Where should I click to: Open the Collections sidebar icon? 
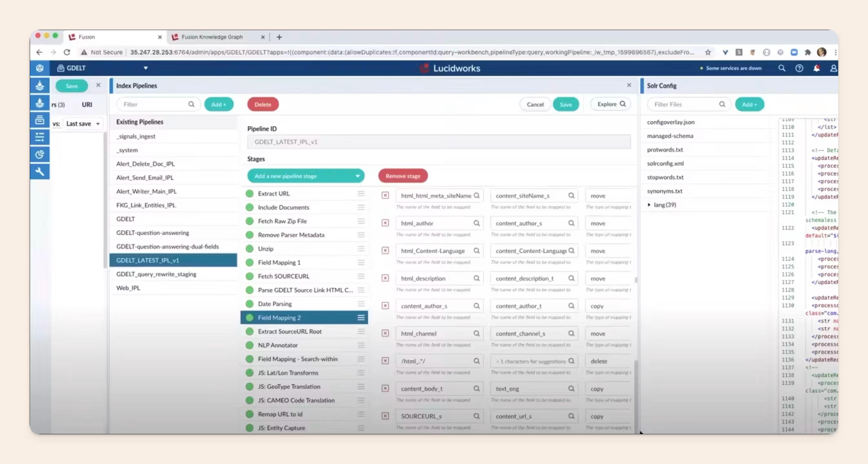[40, 120]
